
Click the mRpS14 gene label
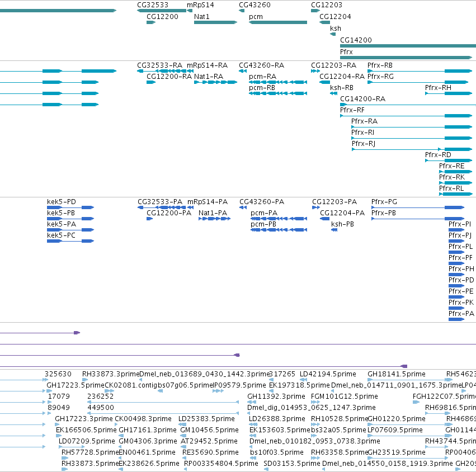(200, 5)
